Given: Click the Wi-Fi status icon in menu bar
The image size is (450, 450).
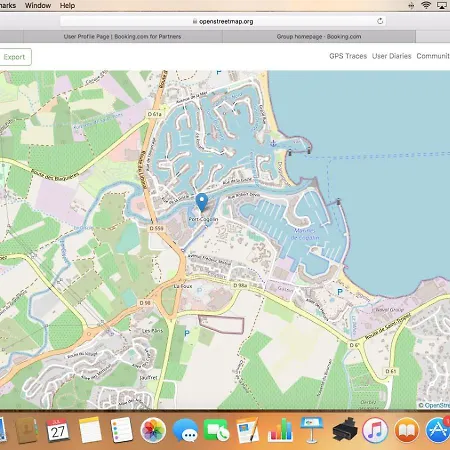Looking at the screenshot, I should pos(426,5).
